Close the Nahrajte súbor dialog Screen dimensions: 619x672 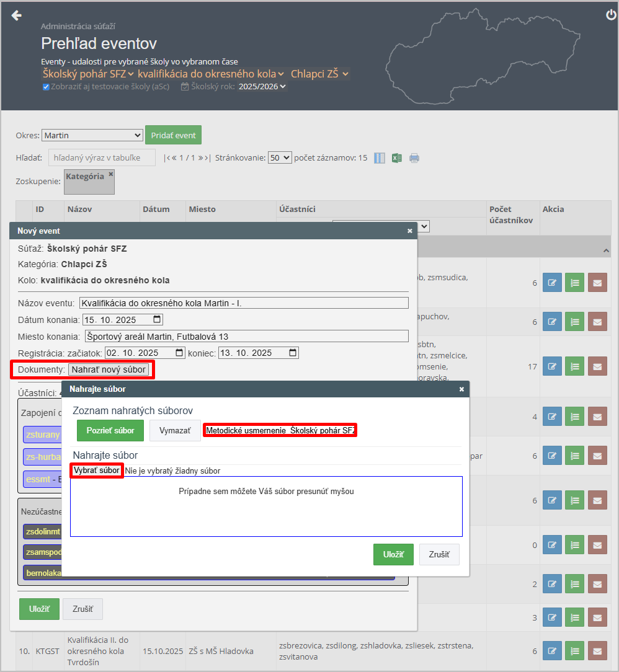click(x=461, y=389)
